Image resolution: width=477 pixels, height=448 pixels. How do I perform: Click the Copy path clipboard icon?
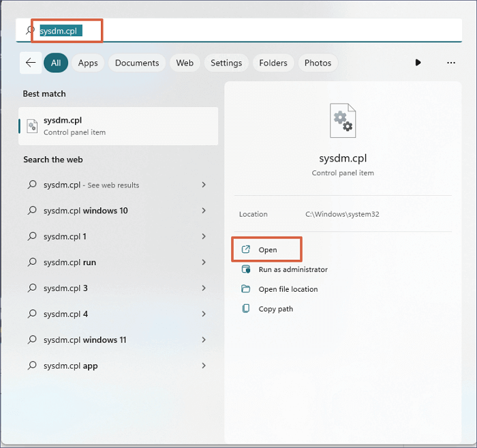[245, 309]
